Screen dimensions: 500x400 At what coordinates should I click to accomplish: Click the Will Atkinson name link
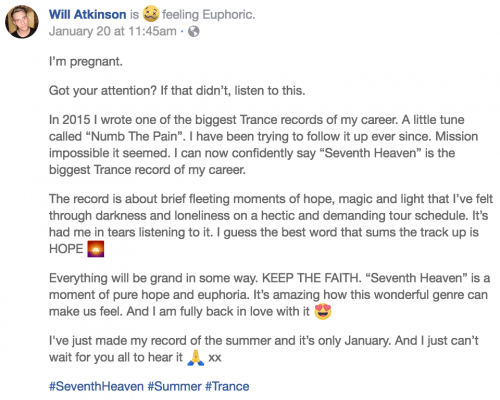(88, 15)
